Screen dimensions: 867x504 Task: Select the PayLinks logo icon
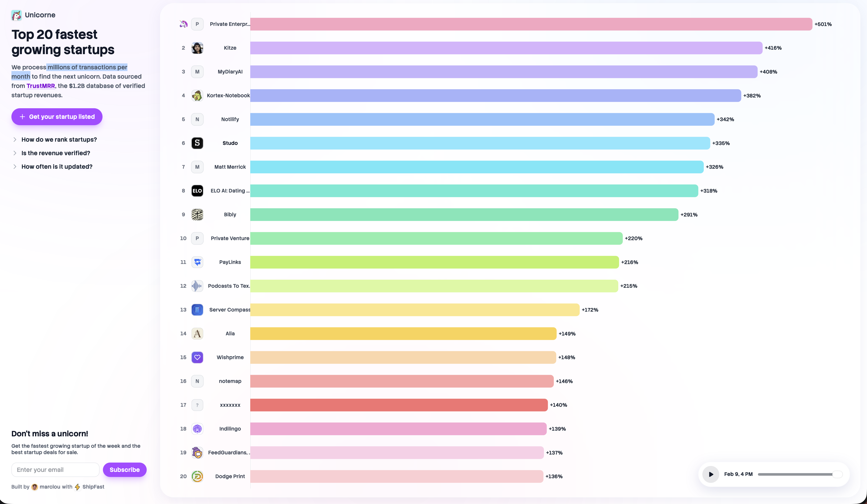197,262
